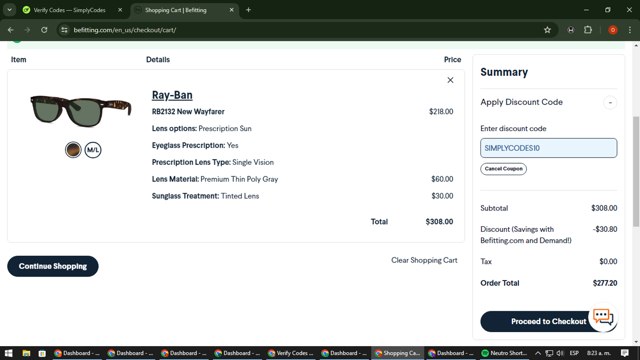Close the Verify Codes tab
Image resolution: width=640 pixels, height=360 pixels.
pos(120,10)
